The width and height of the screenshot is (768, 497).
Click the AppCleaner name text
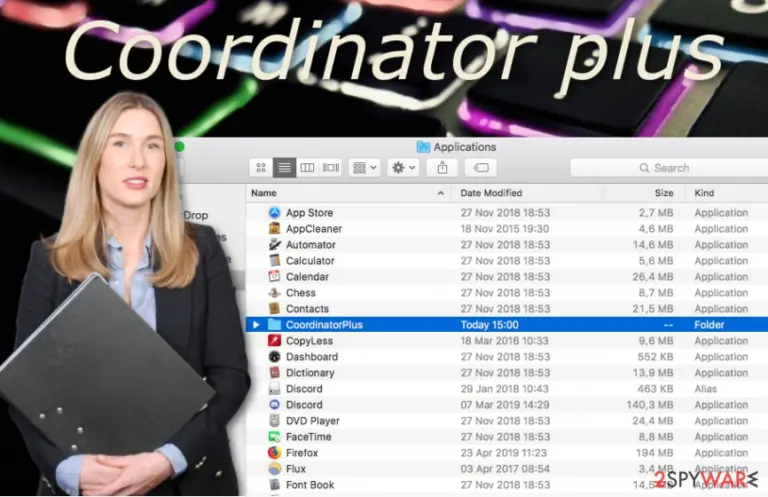[x=314, y=229]
